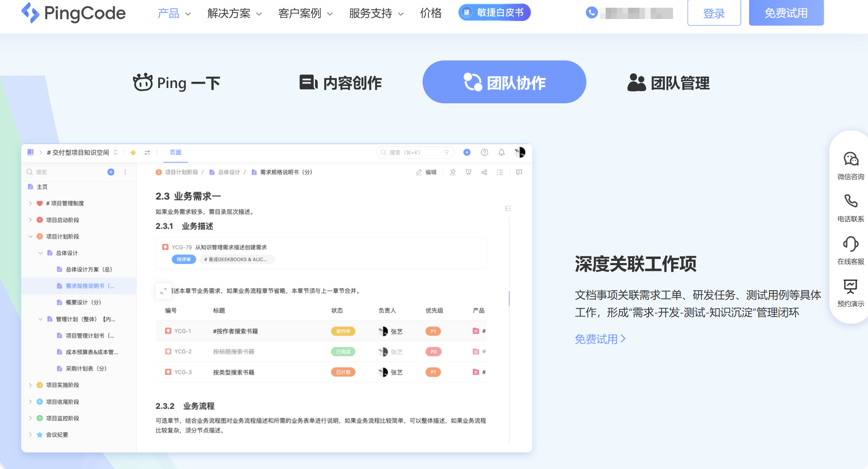868x469 pixels.
Task: Share the 需求规格说明书 document
Action: [484, 172]
